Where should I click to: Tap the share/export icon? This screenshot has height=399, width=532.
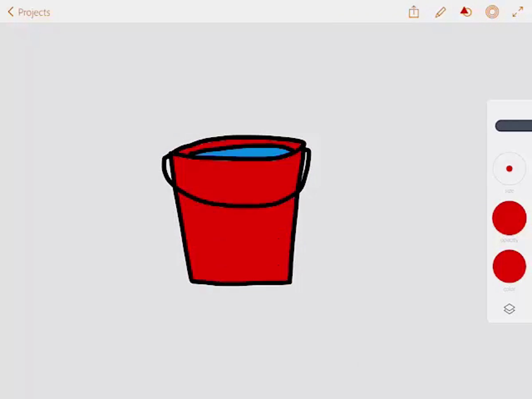(x=414, y=12)
